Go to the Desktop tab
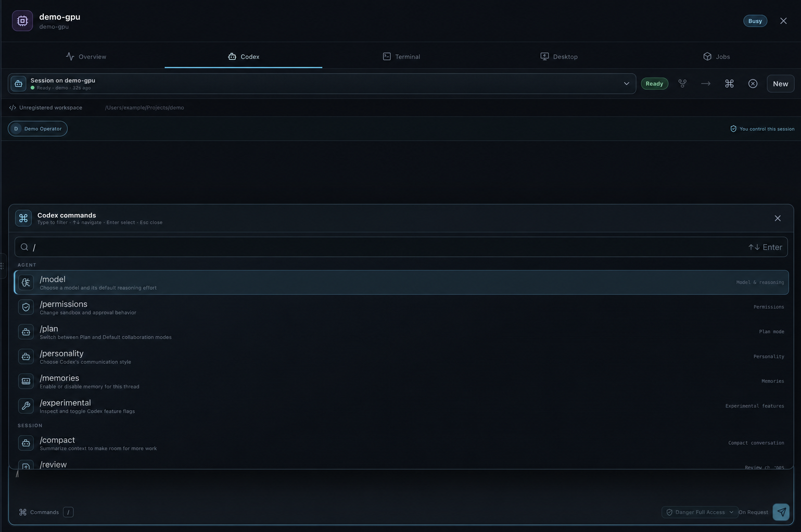 (559, 56)
